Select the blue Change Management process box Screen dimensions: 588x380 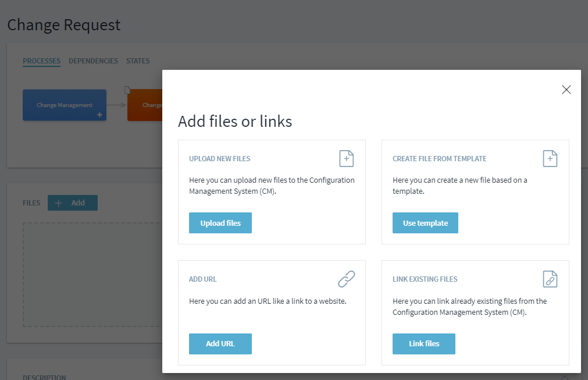[64, 105]
